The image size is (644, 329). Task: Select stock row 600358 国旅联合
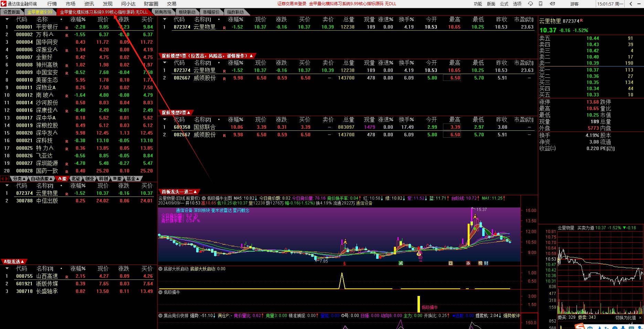348,127
